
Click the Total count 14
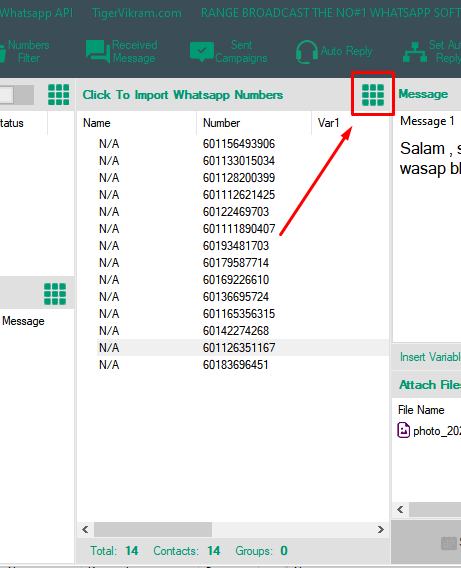(131, 551)
